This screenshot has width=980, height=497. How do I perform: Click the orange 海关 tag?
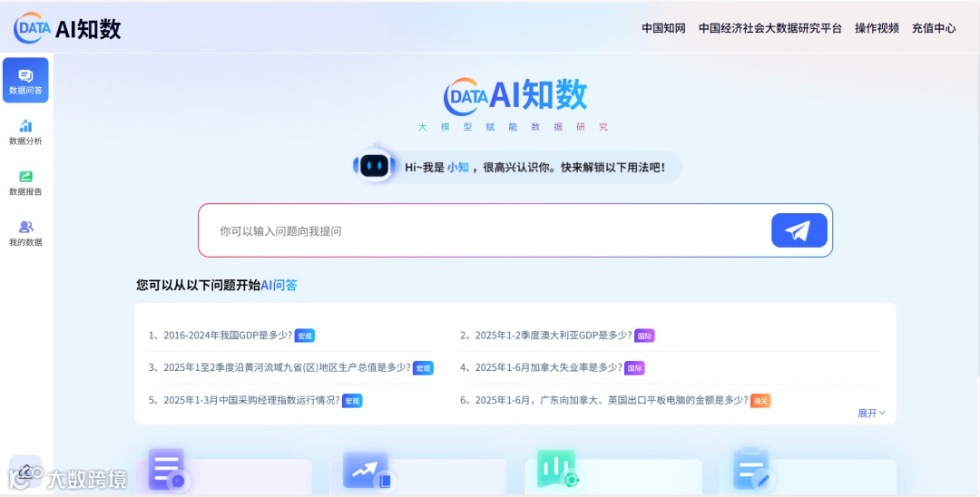760,401
